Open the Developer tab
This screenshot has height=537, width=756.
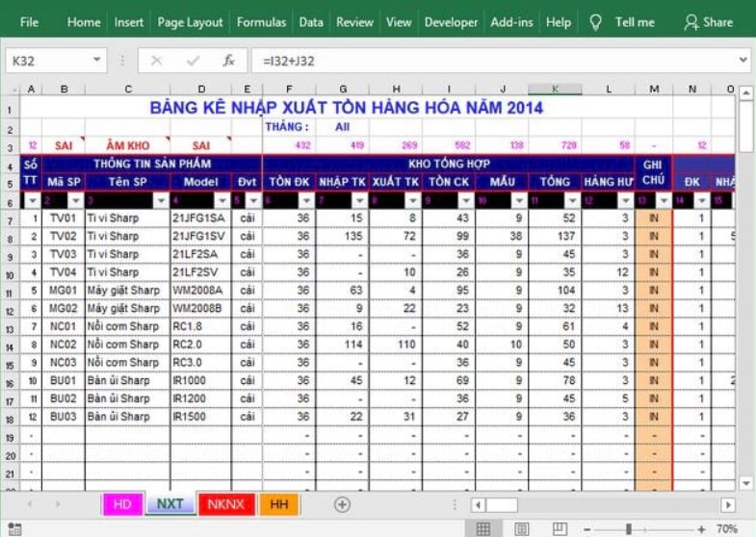pyautogui.click(x=451, y=22)
